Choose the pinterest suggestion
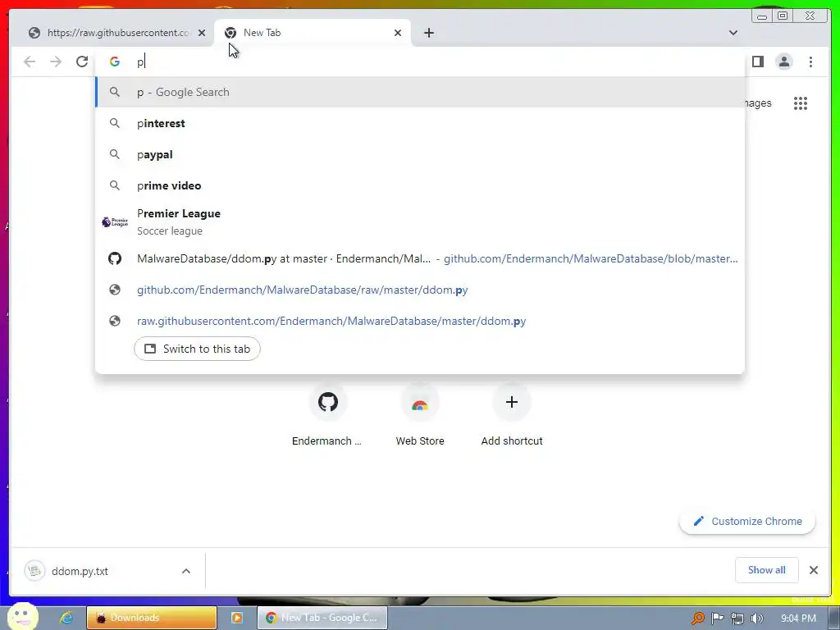 click(420, 123)
